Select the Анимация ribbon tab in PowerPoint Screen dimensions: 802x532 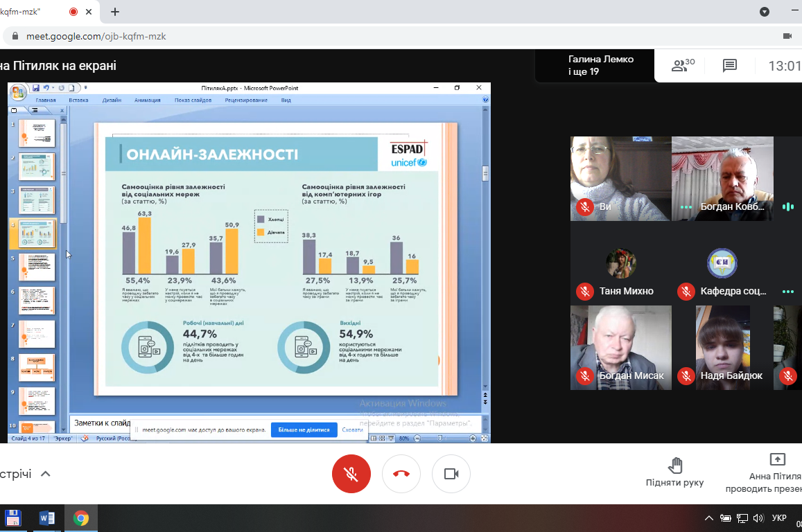point(147,100)
